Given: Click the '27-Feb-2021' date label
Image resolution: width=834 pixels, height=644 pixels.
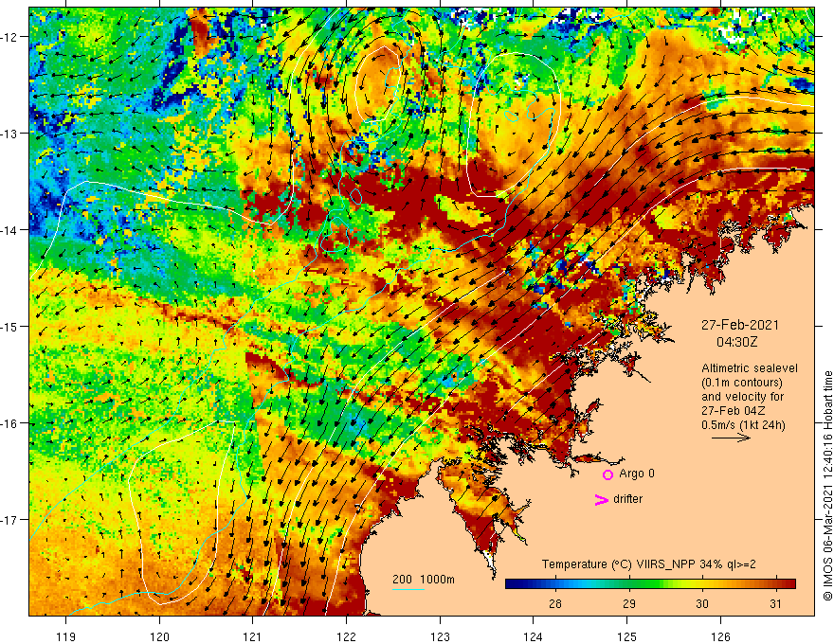Looking at the screenshot, I should [740, 325].
